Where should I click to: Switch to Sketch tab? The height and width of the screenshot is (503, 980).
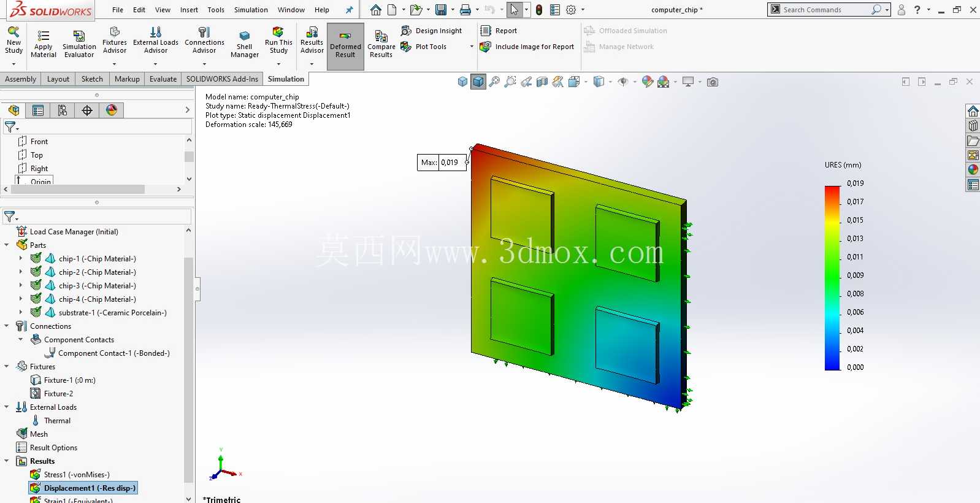(x=92, y=79)
